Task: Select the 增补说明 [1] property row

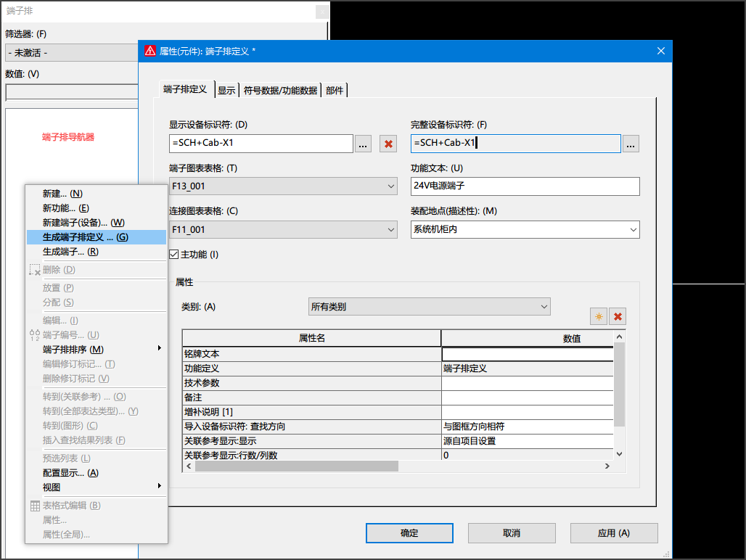Action: (312, 412)
